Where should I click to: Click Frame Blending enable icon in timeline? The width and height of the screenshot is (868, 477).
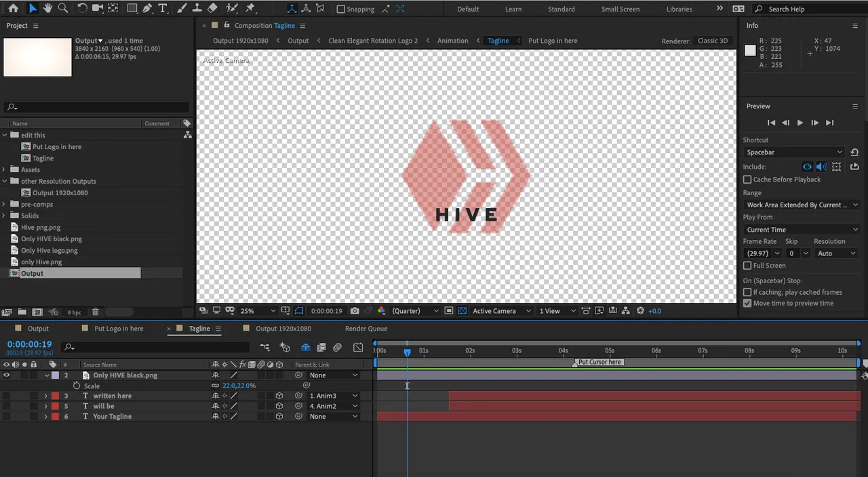(x=321, y=348)
